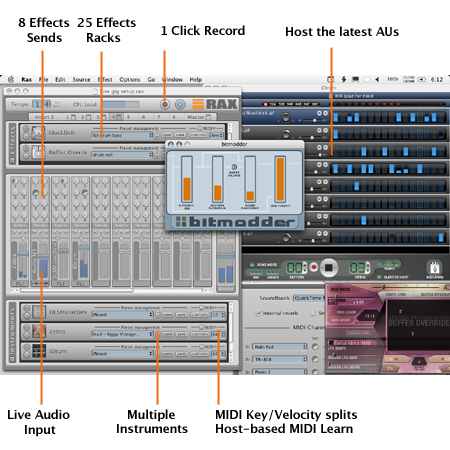Click the MIDI Drag icon in iDrum

(x=435, y=268)
